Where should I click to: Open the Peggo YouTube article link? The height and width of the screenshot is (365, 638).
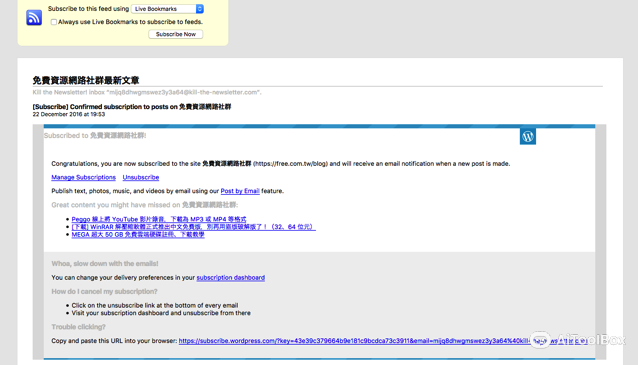pos(159,219)
